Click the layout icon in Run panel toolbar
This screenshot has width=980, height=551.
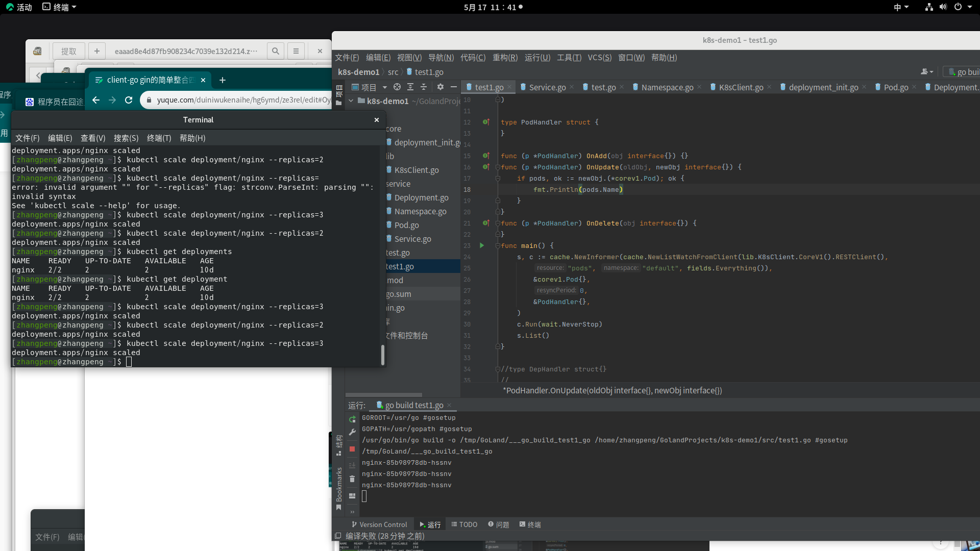point(352,495)
